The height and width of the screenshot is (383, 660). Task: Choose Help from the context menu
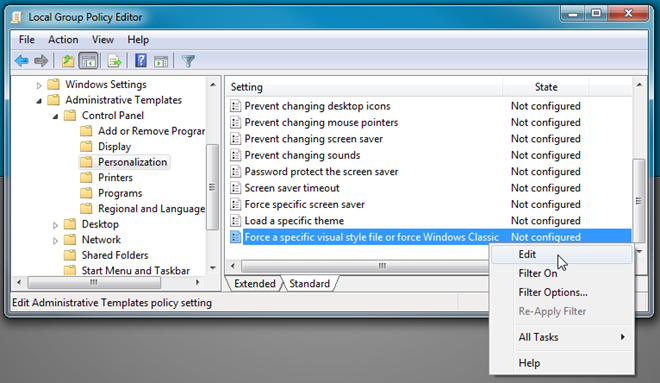coord(562,363)
